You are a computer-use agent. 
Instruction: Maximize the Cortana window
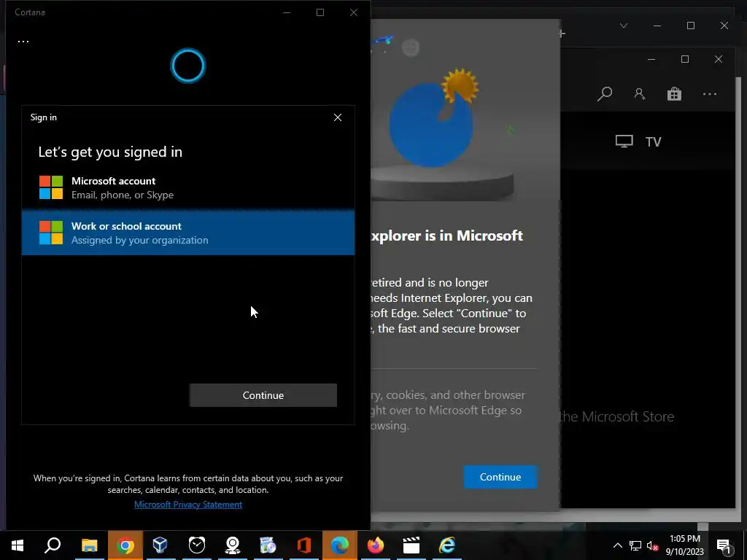tap(320, 12)
